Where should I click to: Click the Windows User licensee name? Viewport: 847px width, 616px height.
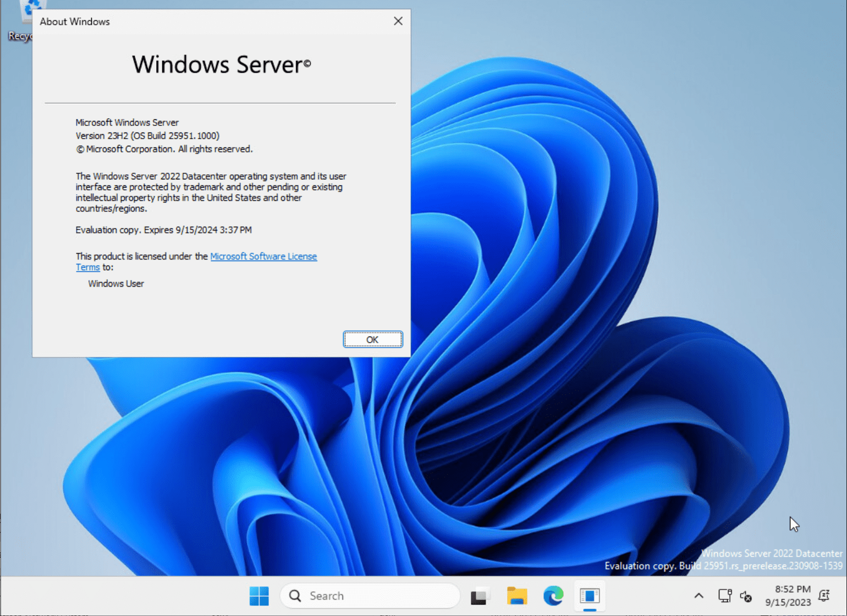point(116,284)
